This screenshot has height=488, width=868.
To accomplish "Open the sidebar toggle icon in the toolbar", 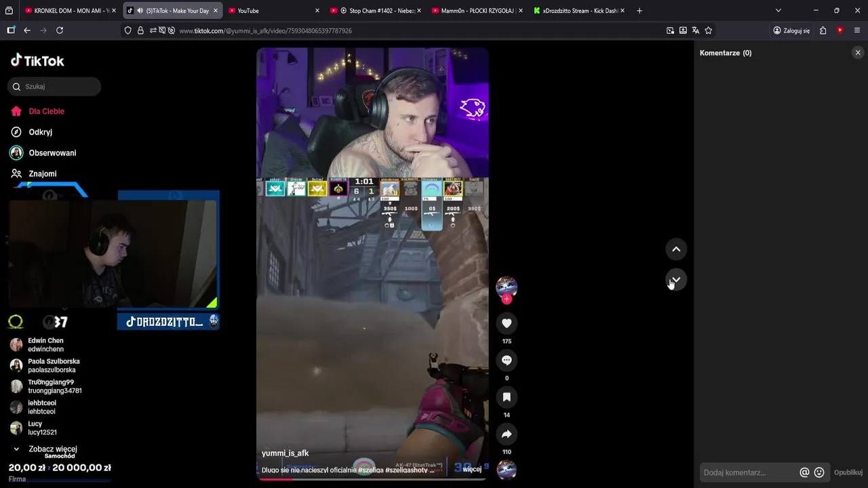I will [x=11, y=30].
